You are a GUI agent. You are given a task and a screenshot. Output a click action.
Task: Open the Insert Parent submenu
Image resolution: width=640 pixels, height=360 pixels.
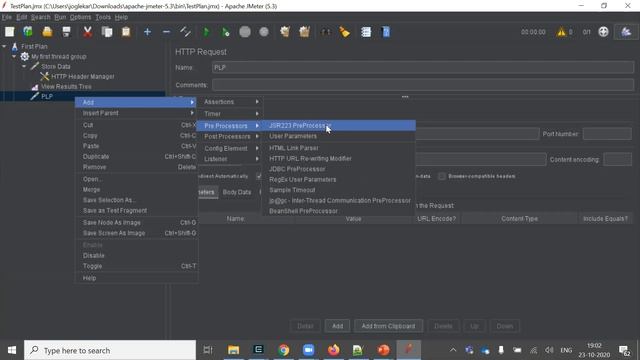pyautogui.click(x=136, y=113)
